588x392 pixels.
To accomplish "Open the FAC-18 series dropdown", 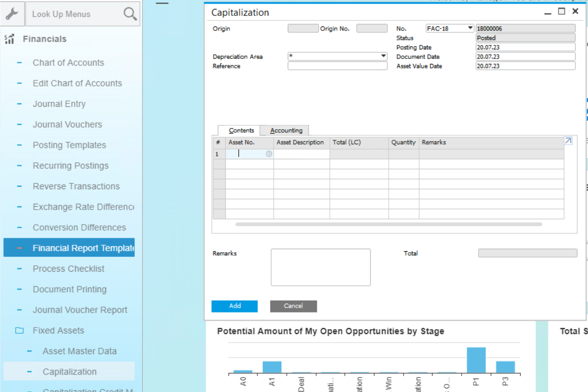I will click(x=470, y=28).
